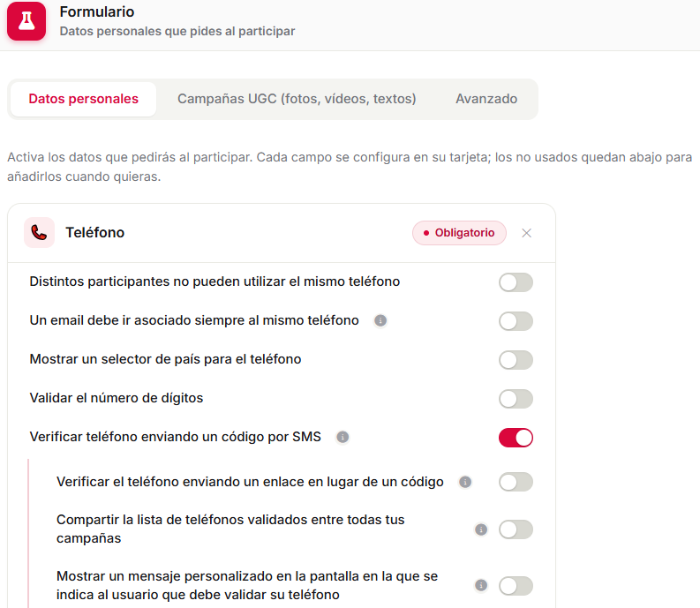The height and width of the screenshot is (608, 700).
Task: Turn on Validar el número de dígitos
Action: (x=516, y=399)
